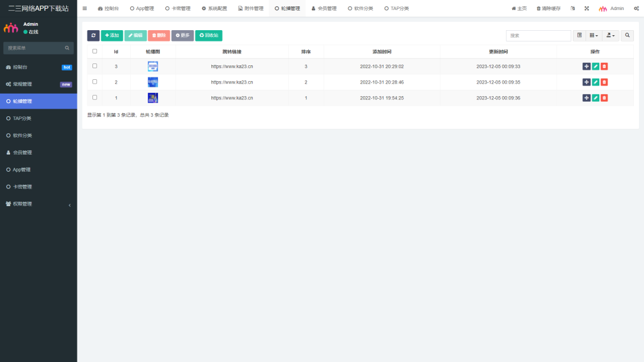Open the settings gears icon at top right
The image size is (644, 362).
coord(635,9)
